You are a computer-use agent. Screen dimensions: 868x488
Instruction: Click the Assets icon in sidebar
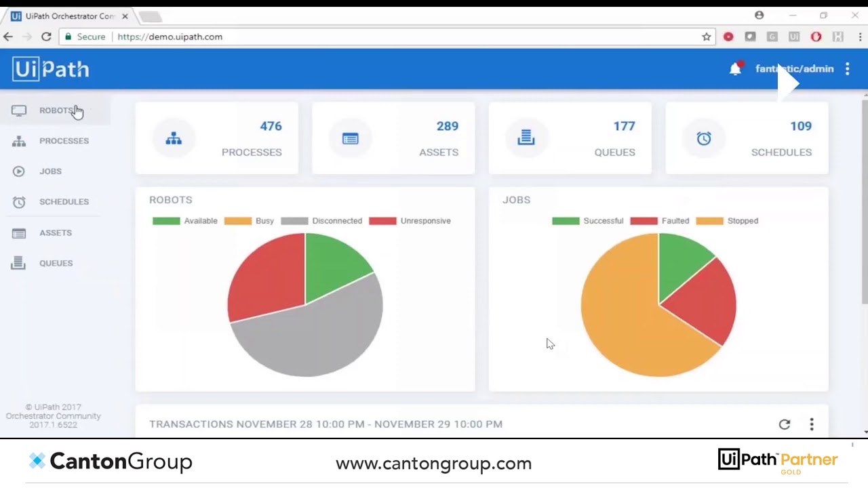[x=18, y=232]
